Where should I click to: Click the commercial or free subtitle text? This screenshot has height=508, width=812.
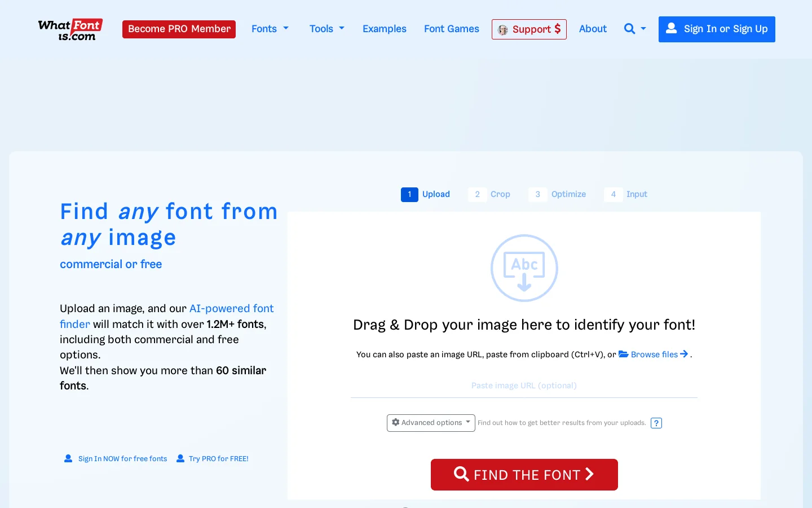pyautogui.click(x=111, y=264)
